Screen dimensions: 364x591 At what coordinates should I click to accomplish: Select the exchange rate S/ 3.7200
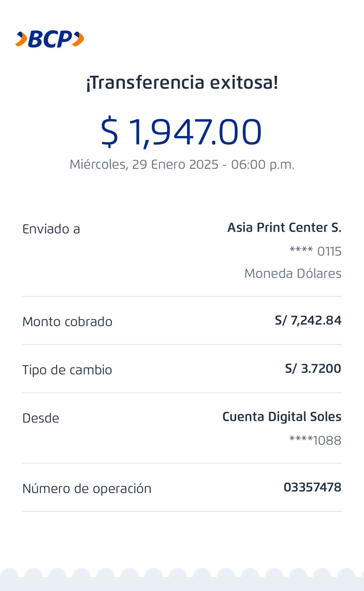313,368
